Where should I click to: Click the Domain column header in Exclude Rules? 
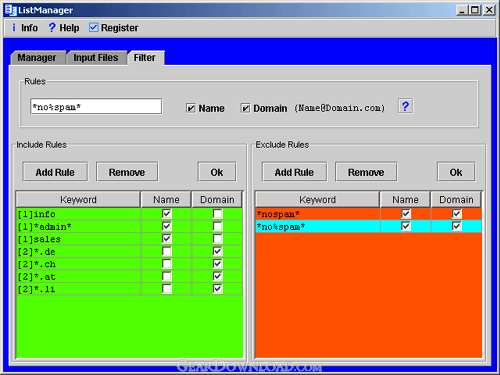pos(456,199)
